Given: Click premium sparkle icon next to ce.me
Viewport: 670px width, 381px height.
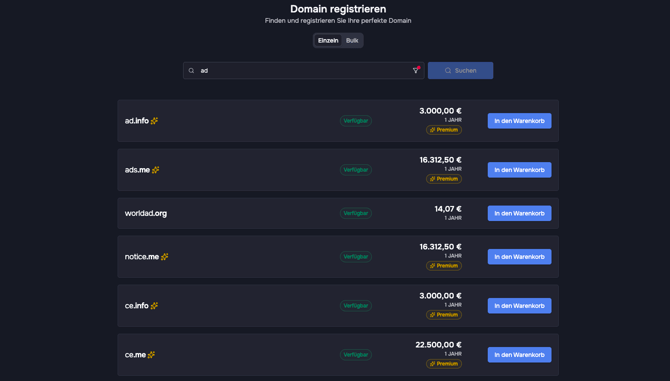Looking at the screenshot, I should click(151, 355).
